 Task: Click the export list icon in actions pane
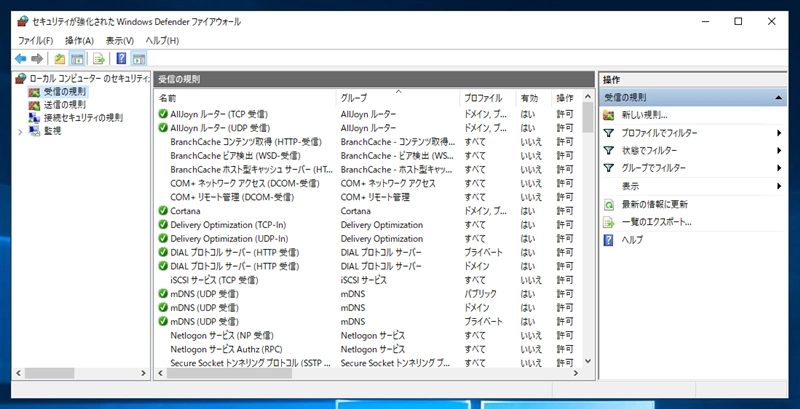(x=608, y=222)
